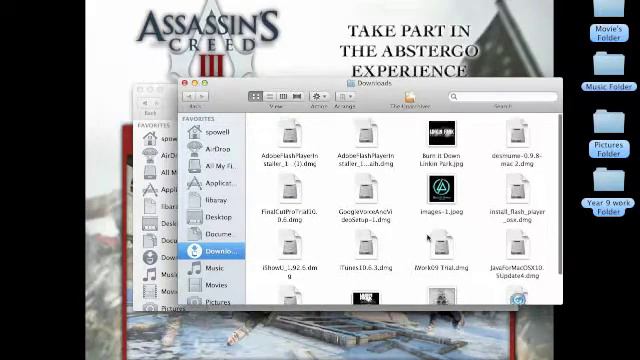Select AdobeFlashPlayerInstaller (1).dmg file icon
This screenshot has width=640, height=360.
(290, 133)
